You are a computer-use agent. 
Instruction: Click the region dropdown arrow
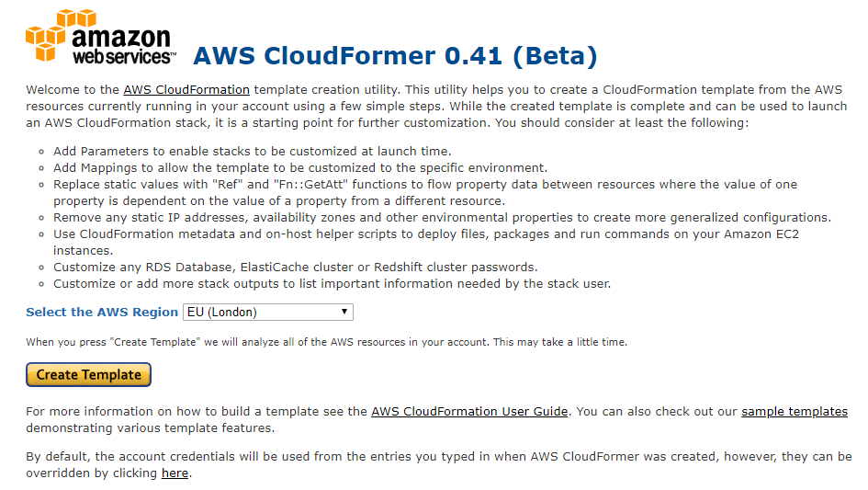tap(344, 312)
